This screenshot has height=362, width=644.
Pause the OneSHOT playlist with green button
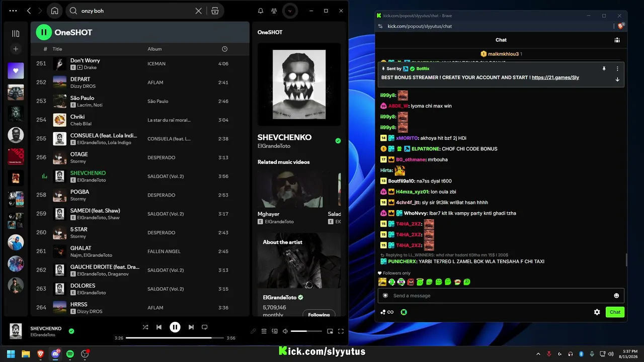(44, 32)
